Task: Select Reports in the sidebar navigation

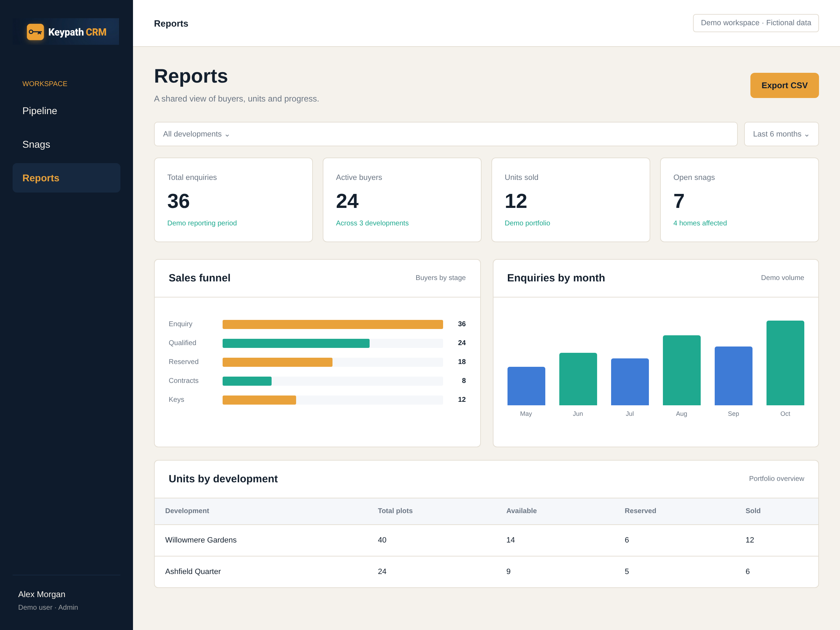Action: 66,178
